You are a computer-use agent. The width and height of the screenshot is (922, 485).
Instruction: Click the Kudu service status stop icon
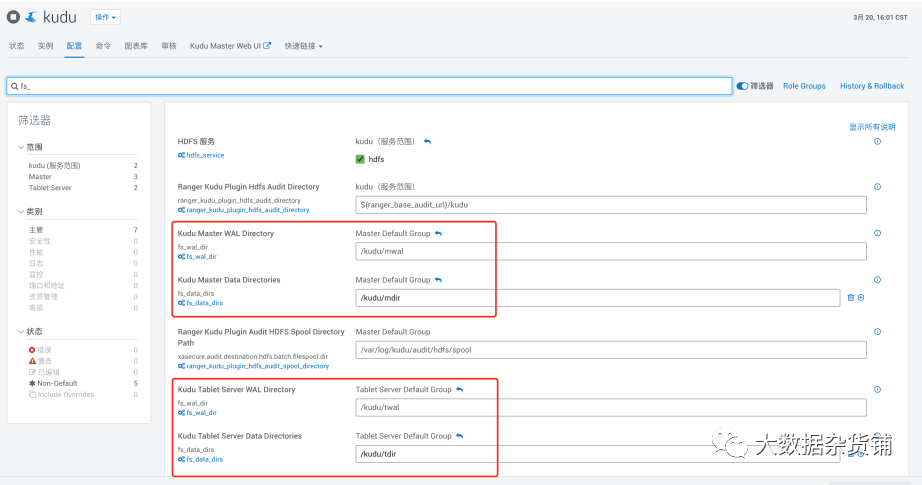14,17
